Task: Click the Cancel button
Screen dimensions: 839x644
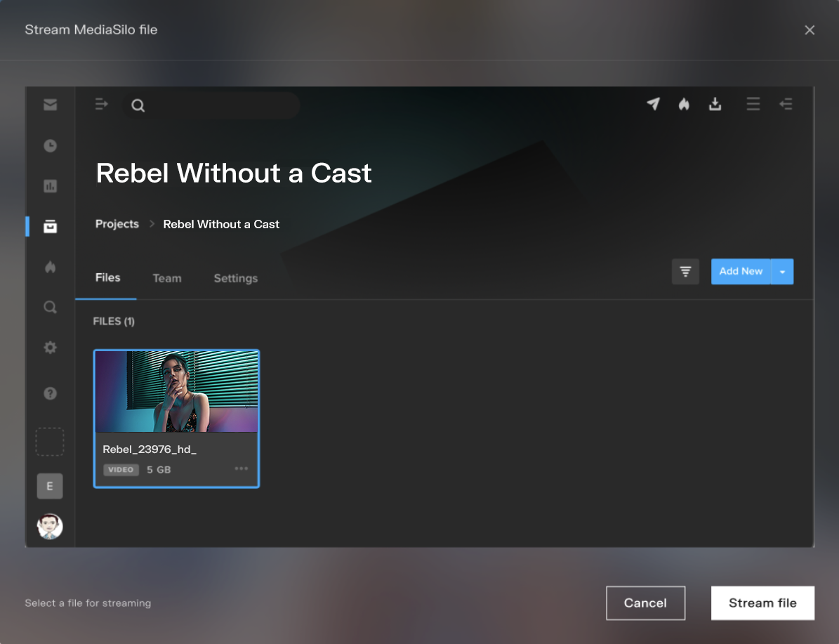Action: coord(645,603)
